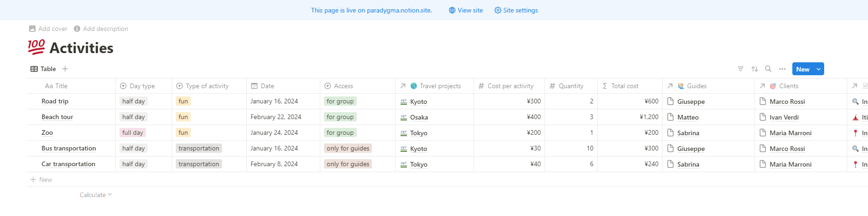Open the Kyoto travel project link for Road trip
The height and width of the screenshot is (216, 868).
coord(419,102)
